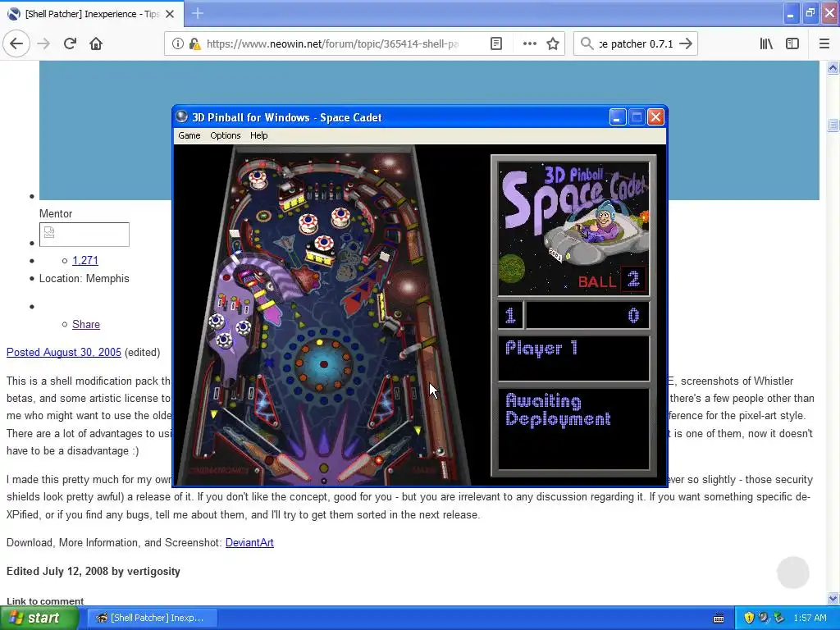
Task: Minimize the Firefox browser window
Action: (x=791, y=14)
